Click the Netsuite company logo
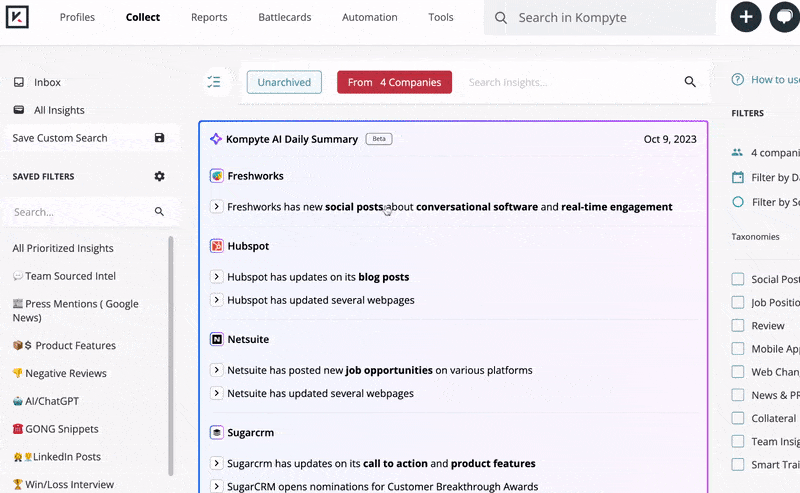 pos(217,339)
